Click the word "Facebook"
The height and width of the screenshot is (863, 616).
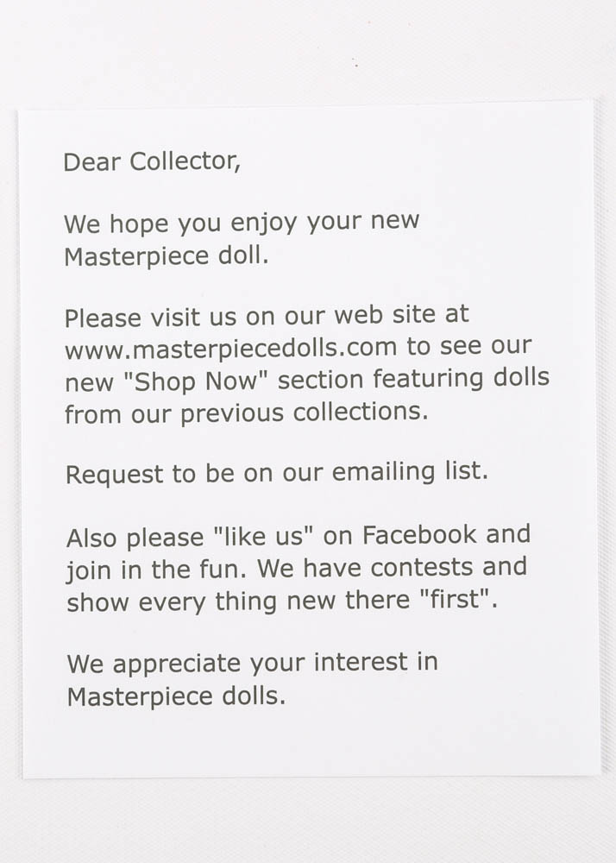[x=418, y=535]
